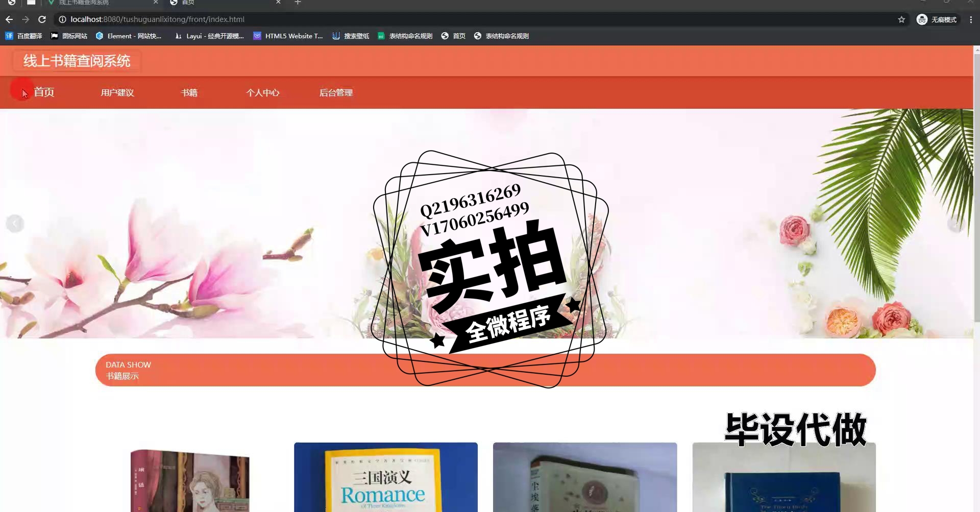
Task: Open the 三国演义 Romance book thumbnail
Action: pos(386,477)
